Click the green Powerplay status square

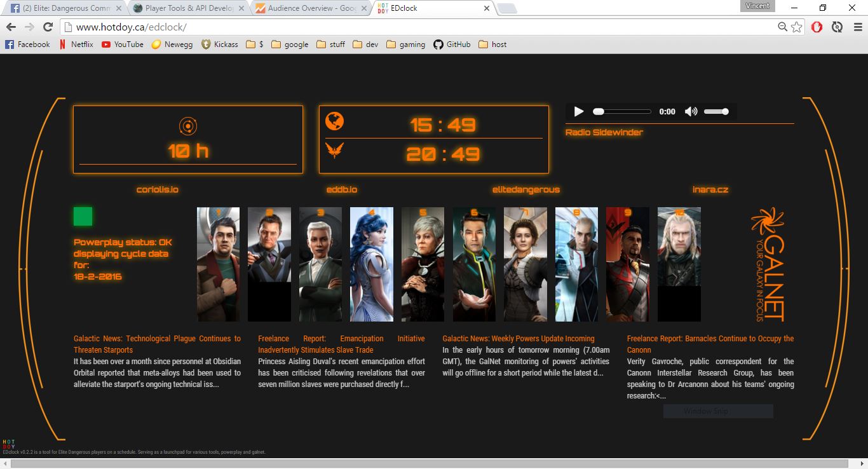83,216
